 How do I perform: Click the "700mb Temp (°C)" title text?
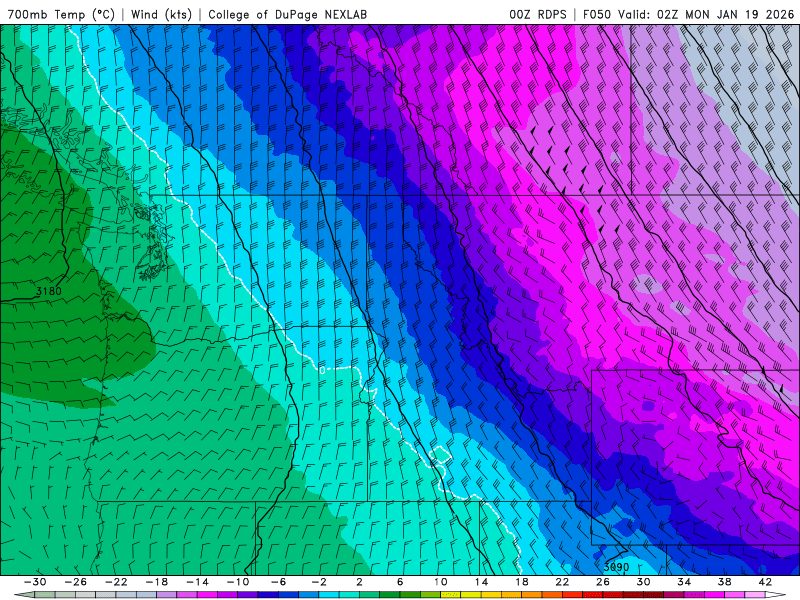pyautogui.click(x=61, y=14)
